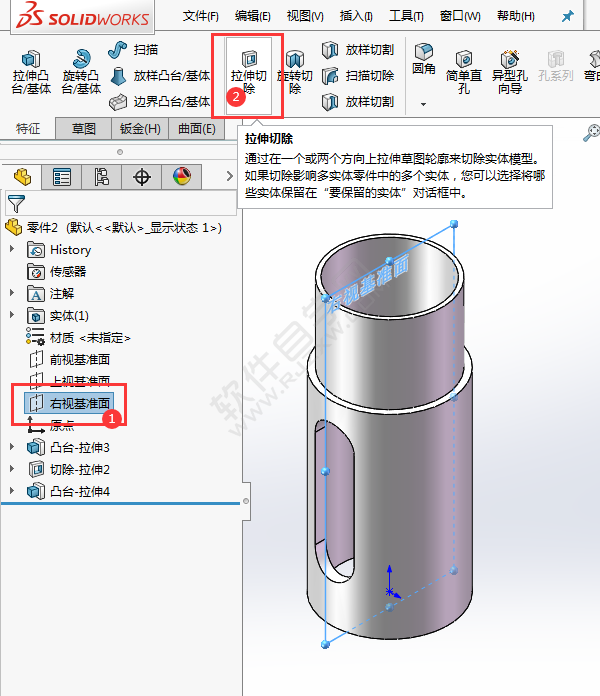Expand the History folder
Image resolution: width=600 pixels, height=696 pixels.
pos(12,249)
